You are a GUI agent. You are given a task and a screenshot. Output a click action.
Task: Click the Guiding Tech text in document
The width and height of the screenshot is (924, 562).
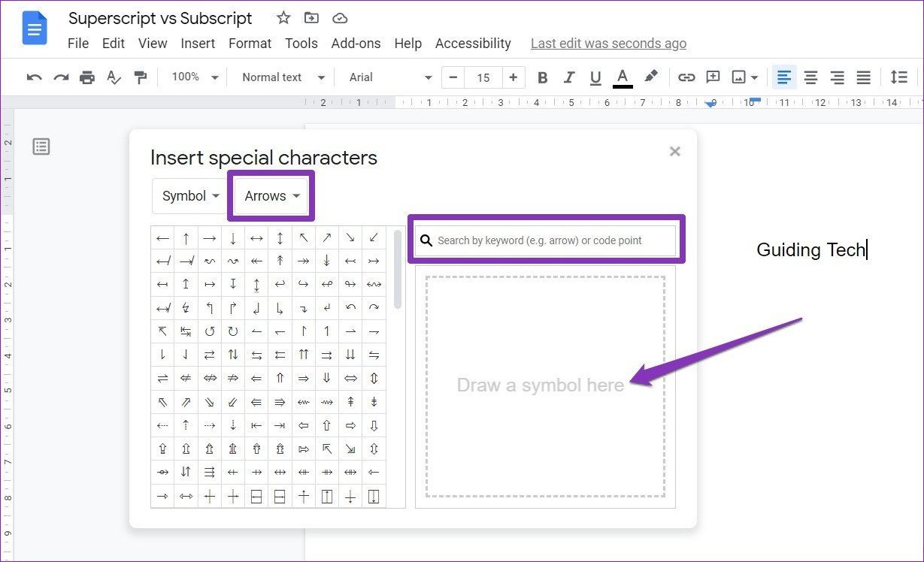point(811,250)
